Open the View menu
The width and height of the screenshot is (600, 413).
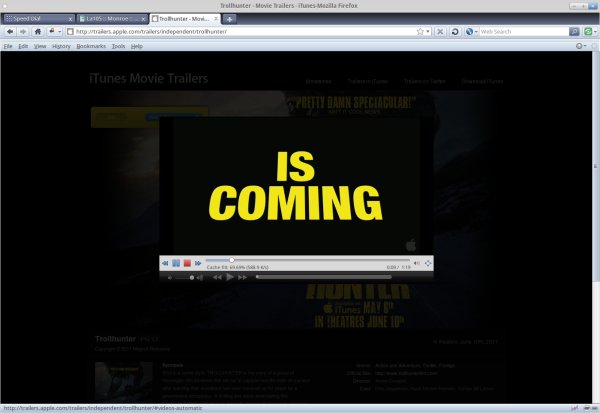click(x=40, y=46)
